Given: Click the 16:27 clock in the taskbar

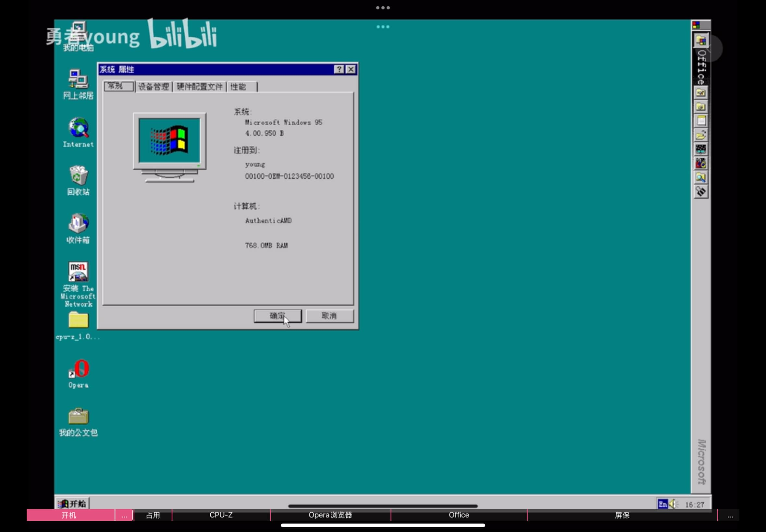Looking at the screenshot, I should tap(695, 505).
